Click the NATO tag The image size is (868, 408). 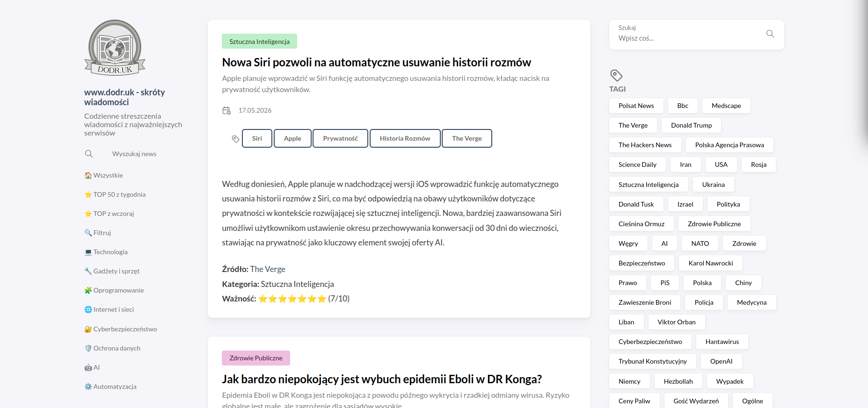click(700, 243)
